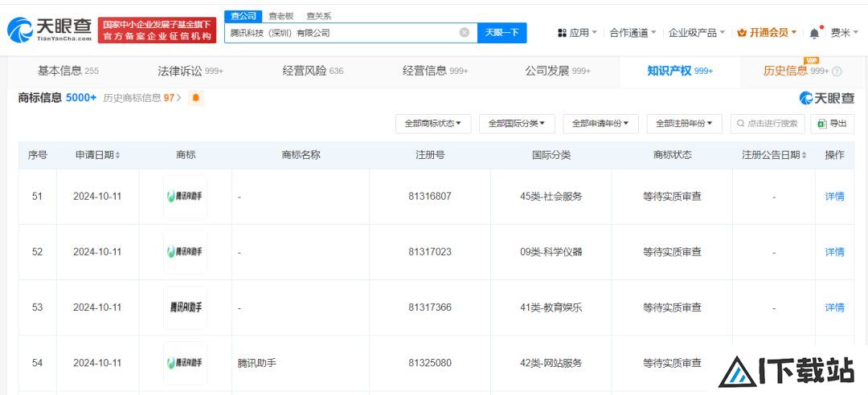Viewport: 868px width, 395px height.
Task: Open the 经营信息 tab
Action: point(435,71)
